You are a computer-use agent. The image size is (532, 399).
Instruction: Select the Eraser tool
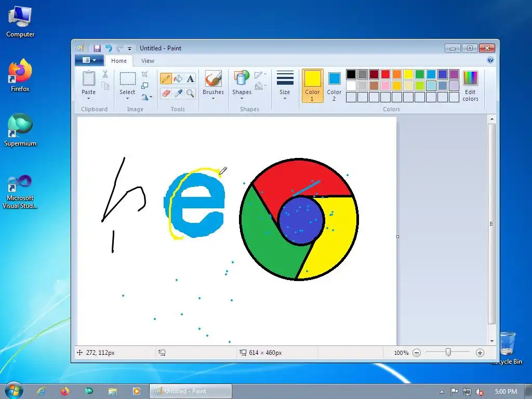166,93
